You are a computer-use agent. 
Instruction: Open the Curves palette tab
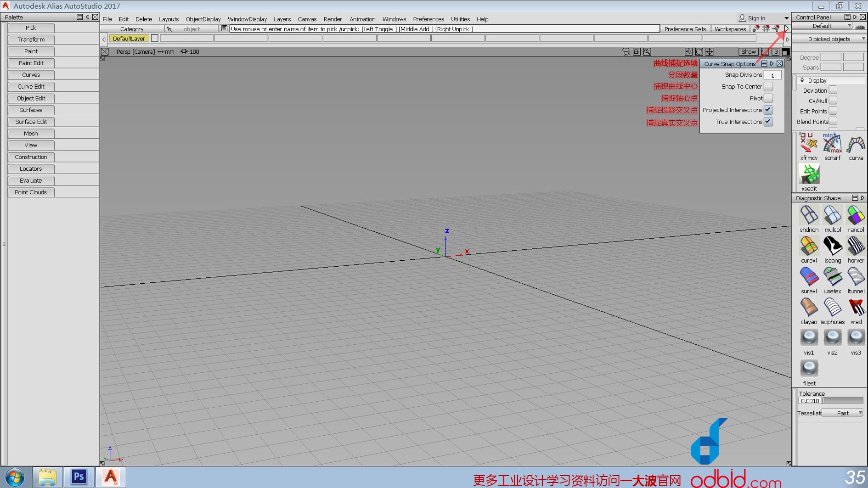[x=31, y=75]
